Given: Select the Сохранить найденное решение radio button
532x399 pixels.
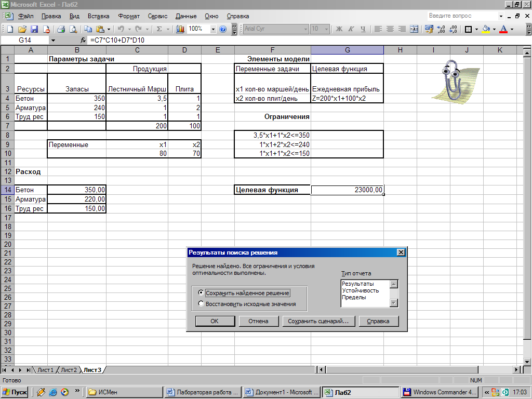Looking at the screenshot, I should click(x=201, y=292).
